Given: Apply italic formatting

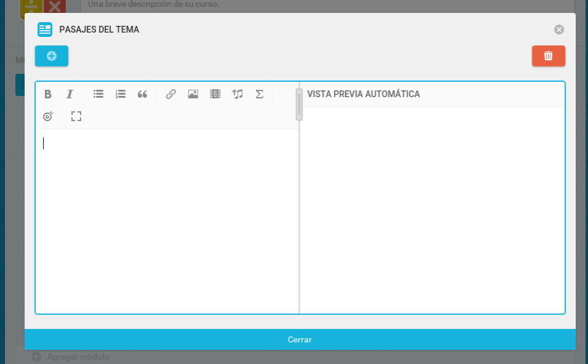Looking at the screenshot, I should [x=70, y=94].
